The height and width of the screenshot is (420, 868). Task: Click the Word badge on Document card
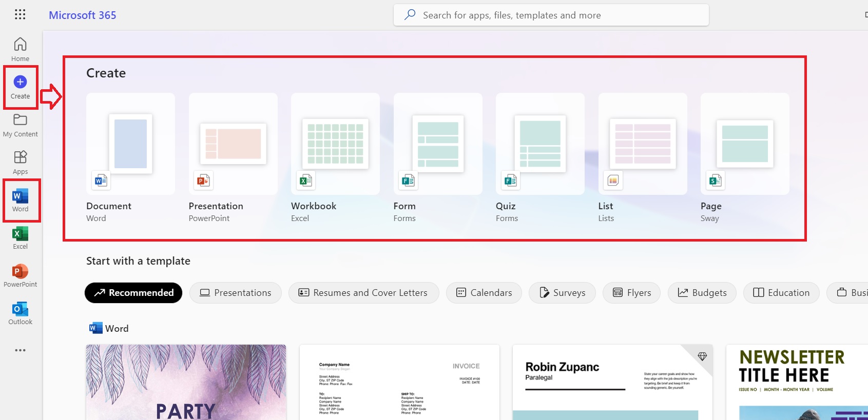101,181
